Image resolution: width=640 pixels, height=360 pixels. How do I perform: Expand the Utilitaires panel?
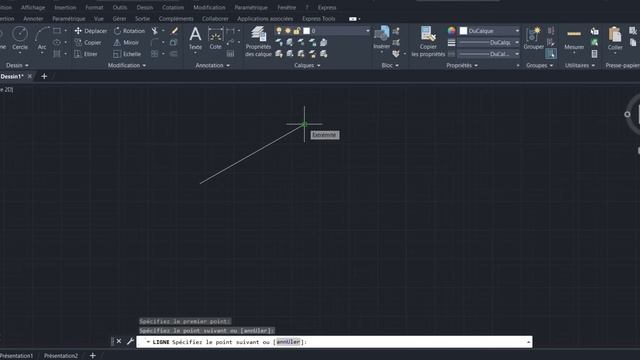580,65
